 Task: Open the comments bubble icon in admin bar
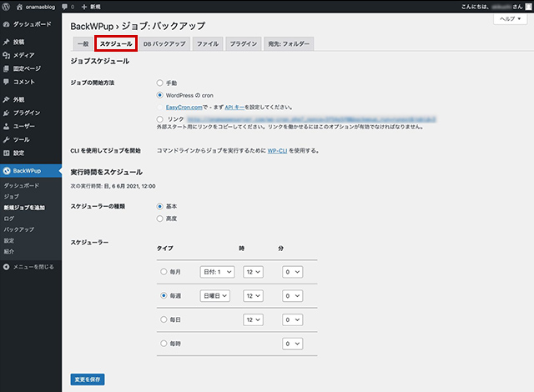coord(65,7)
